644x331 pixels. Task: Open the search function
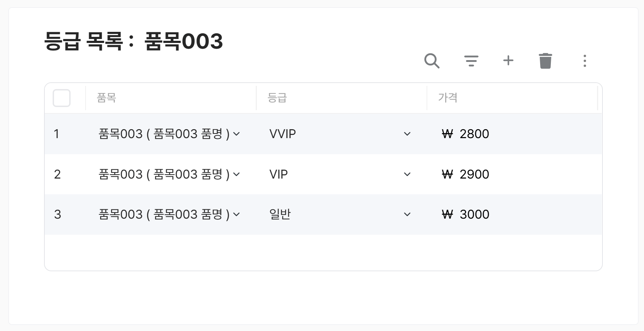pos(432,61)
